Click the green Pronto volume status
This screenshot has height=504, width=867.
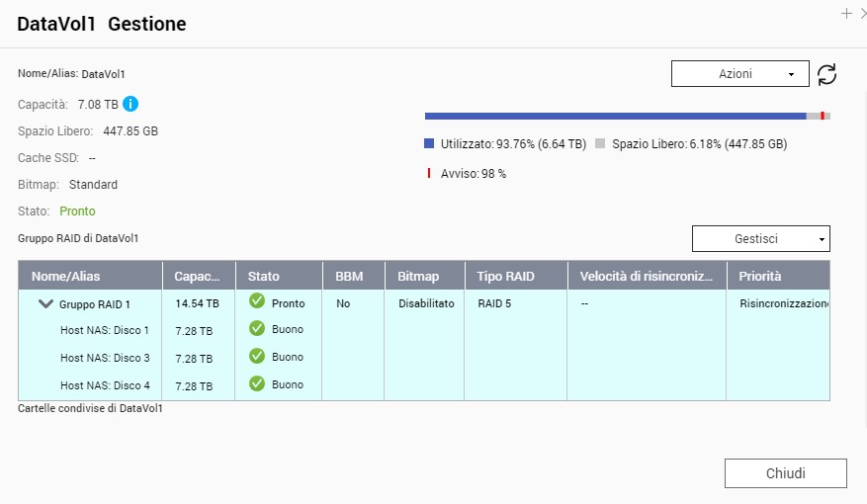pyautogui.click(x=77, y=211)
